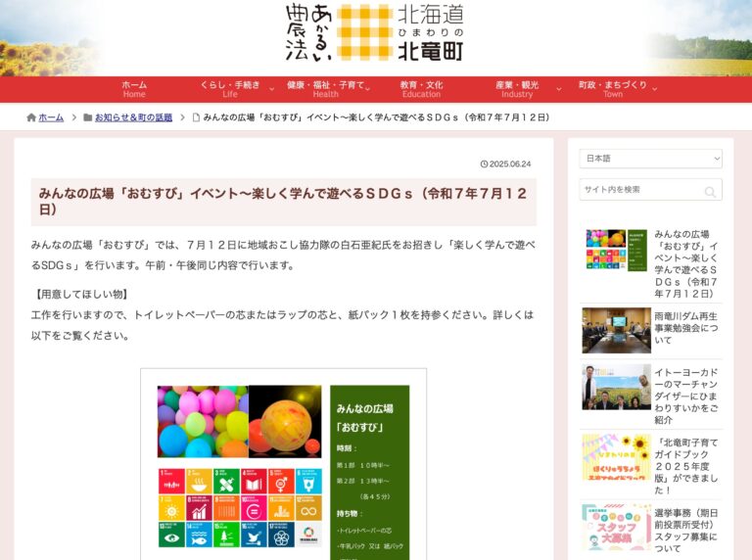
Task: Click the document icon before page title breadcrumb
Action: click(x=196, y=117)
